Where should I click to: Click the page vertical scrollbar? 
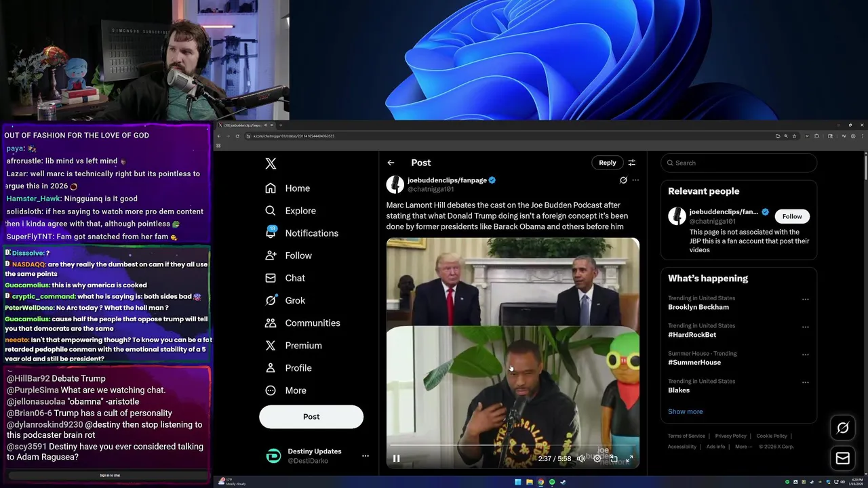point(865,166)
